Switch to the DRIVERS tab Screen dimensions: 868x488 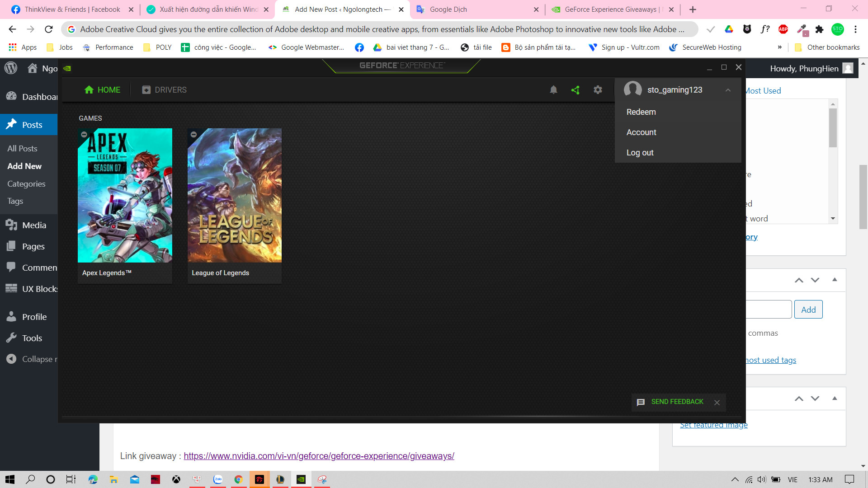[x=164, y=90]
